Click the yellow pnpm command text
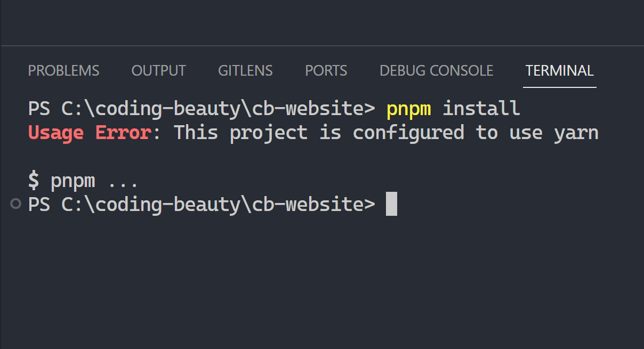The height and width of the screenshot is (349, 644). pos(408,109)
